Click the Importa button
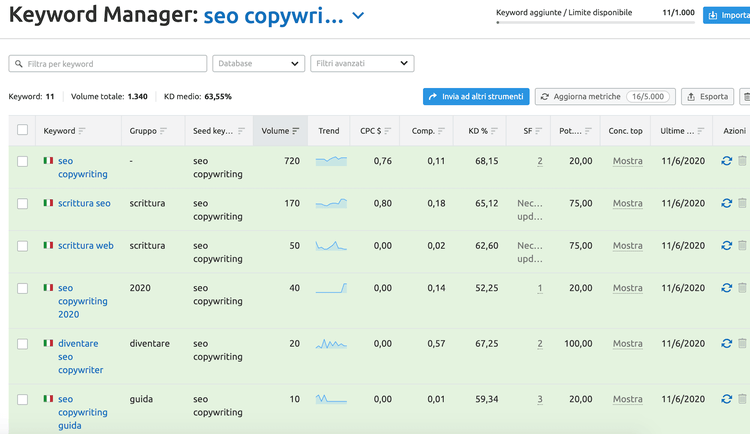This screenshot has height=434, width=750. coord(727,15)
